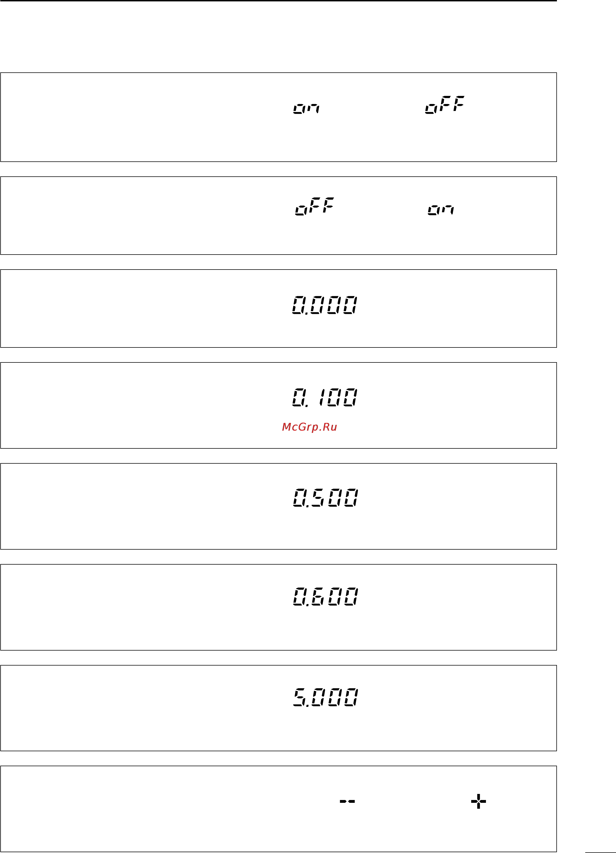Select the 'on' display in second box
Image resolution: width=616 pixels, height=853 pixels.
tap(441, 209)
